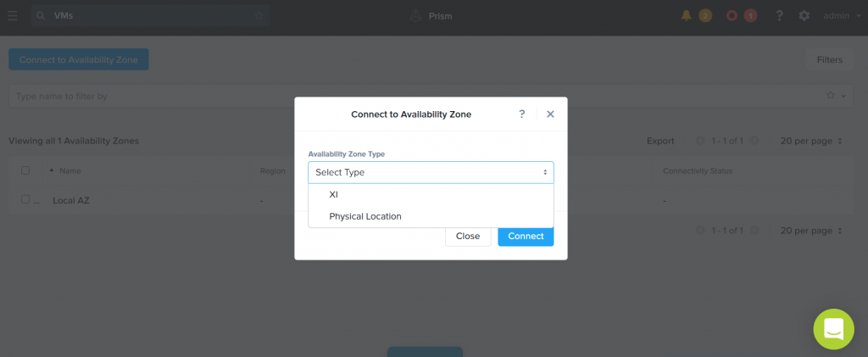Click the Filters button

pyautogui.click(x=830, y=59)
